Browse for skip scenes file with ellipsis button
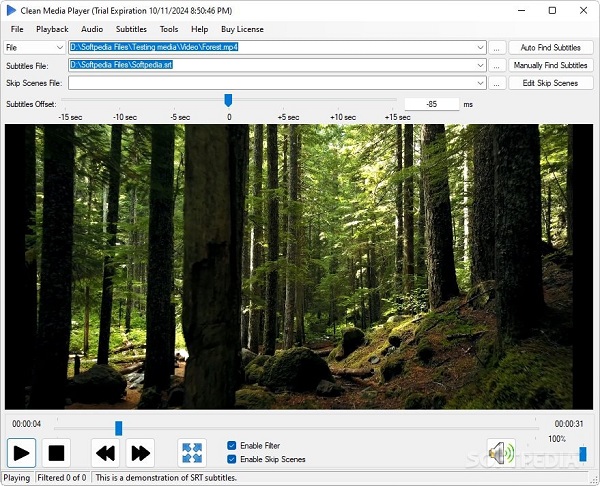 pos(497,83)
